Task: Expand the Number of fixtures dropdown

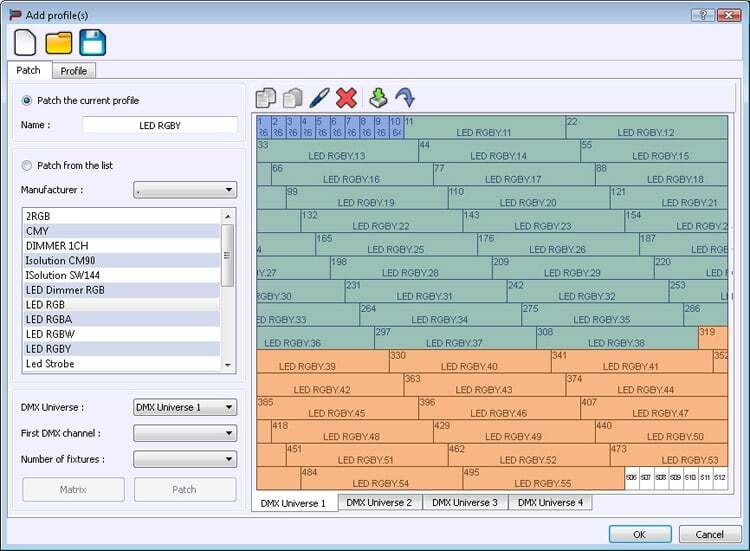Action: point(185,459)
